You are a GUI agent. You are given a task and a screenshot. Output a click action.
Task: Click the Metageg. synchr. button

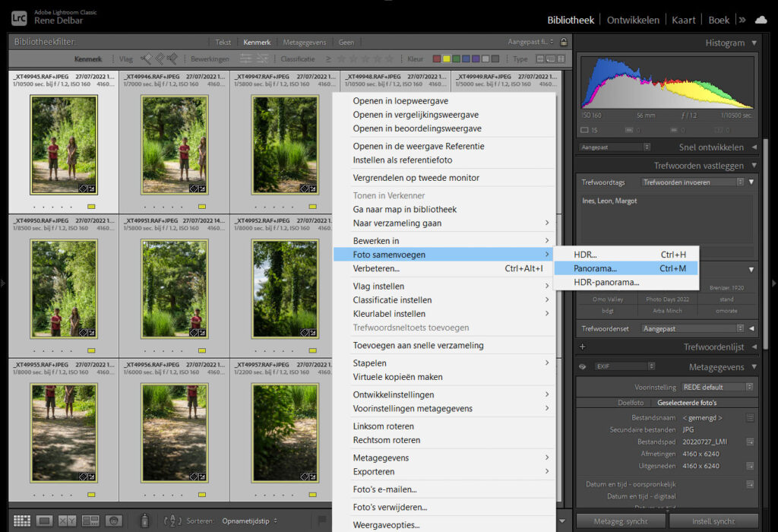click(621, 521)
